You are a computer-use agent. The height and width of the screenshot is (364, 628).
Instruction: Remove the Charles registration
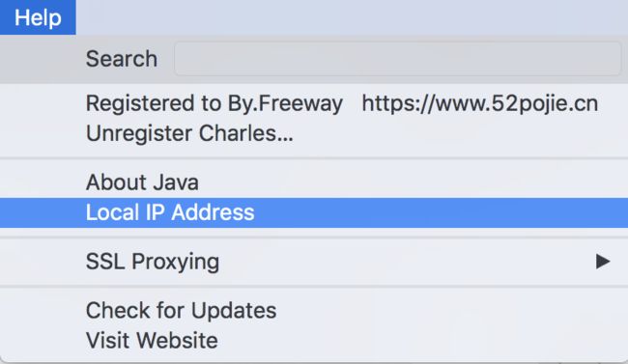click(x=314, y=133)
